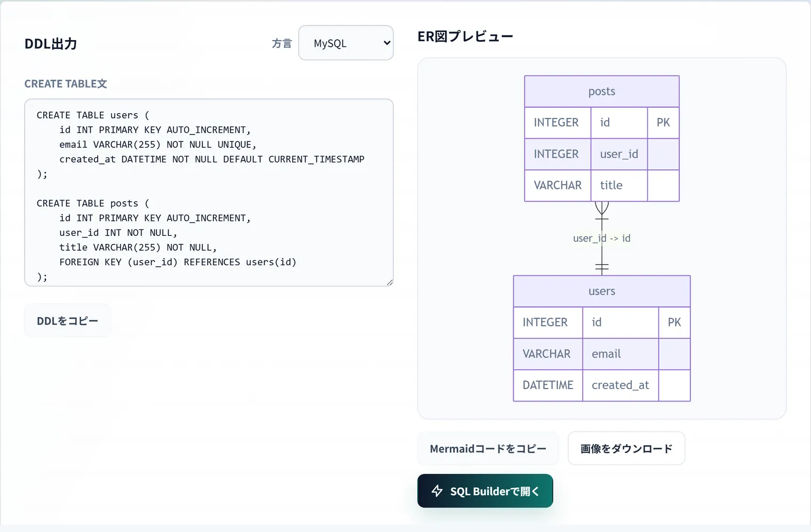
Task: Click Mermaidコードをコピー button
Action: coord(488,448)
